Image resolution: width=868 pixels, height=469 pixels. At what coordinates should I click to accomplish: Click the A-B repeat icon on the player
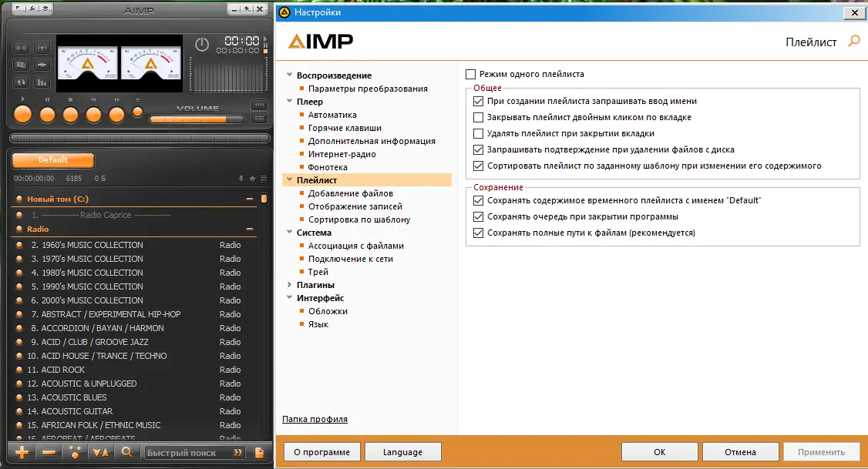pyautogui.click(x=21, y=48)
